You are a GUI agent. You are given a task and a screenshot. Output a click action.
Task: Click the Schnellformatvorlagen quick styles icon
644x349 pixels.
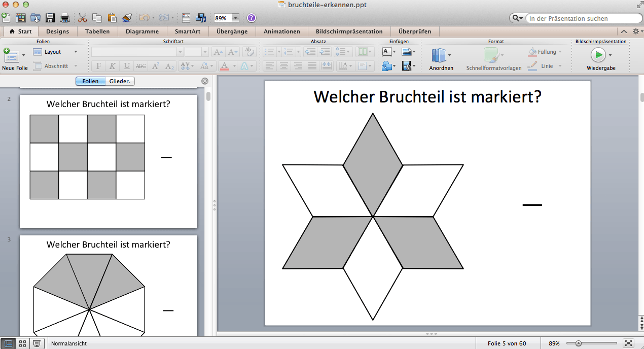[491, 55]
